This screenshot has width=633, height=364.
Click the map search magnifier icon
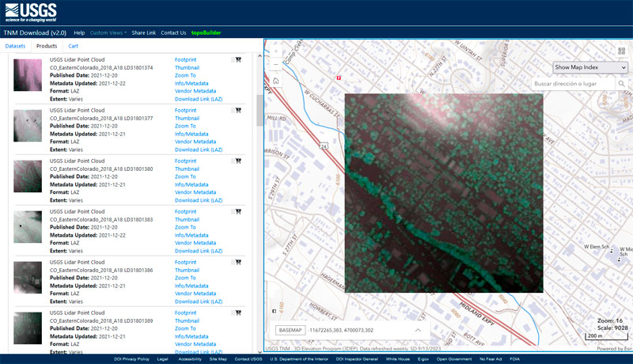click(622, 84)
